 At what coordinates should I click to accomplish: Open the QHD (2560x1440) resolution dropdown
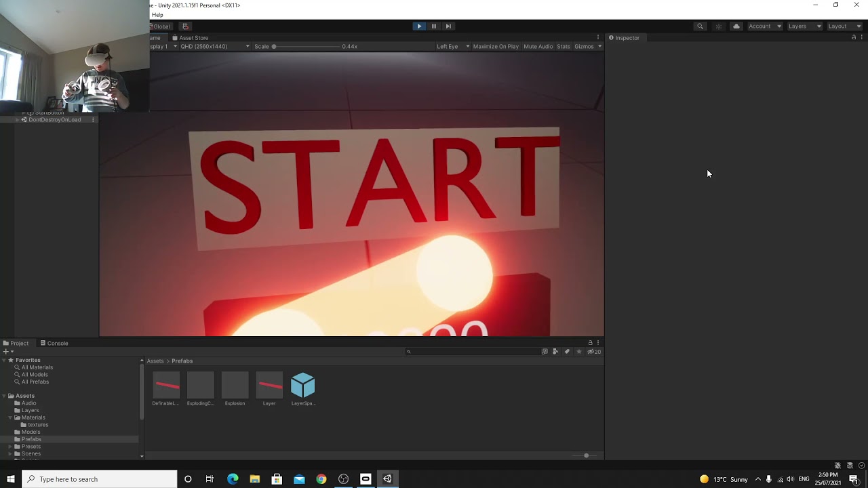pyautogui.click(x=214, y=47)
